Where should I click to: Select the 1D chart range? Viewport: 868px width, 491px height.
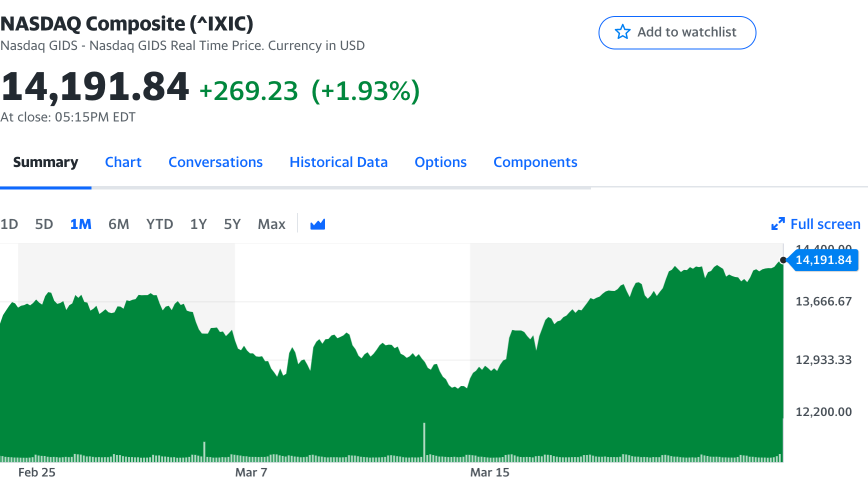9,224
